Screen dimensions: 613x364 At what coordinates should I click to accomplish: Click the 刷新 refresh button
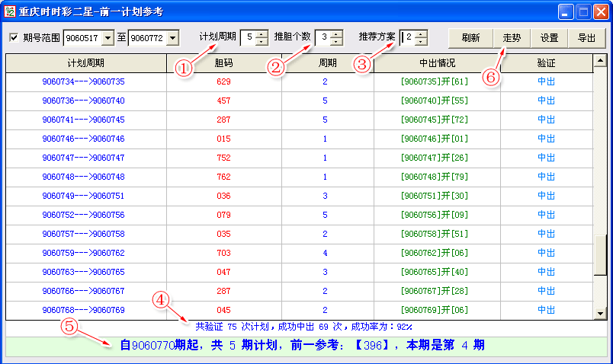(x=470, y=38)
